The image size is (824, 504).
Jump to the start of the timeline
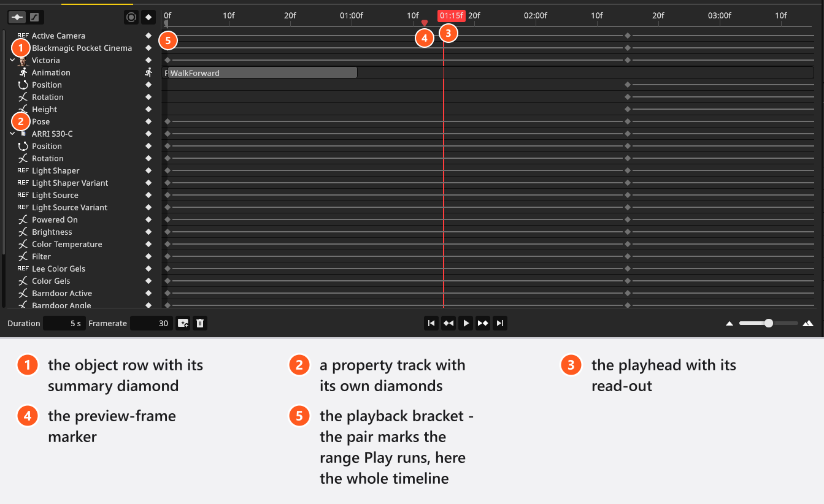431,323
